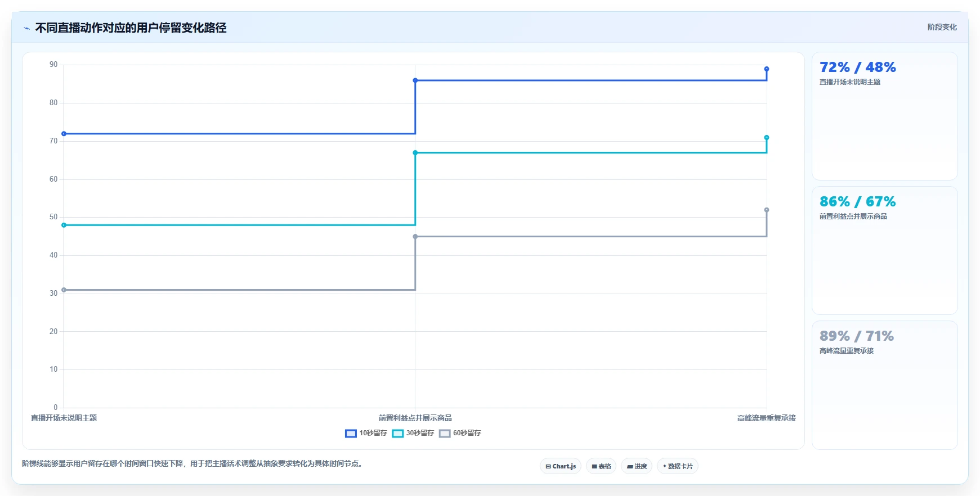Click the panel title 不同直播动作对应的用户停留变化路径
980x496 pixels.
[x=131, y=28]
